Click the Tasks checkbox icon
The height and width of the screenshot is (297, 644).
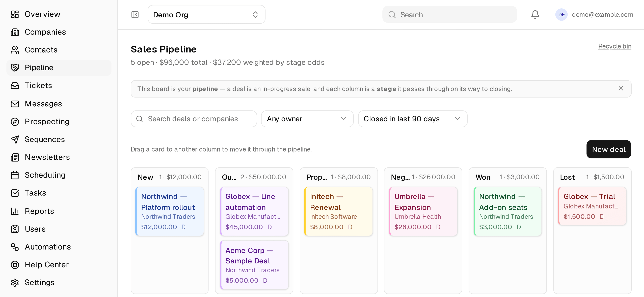(x=15, y=193)
